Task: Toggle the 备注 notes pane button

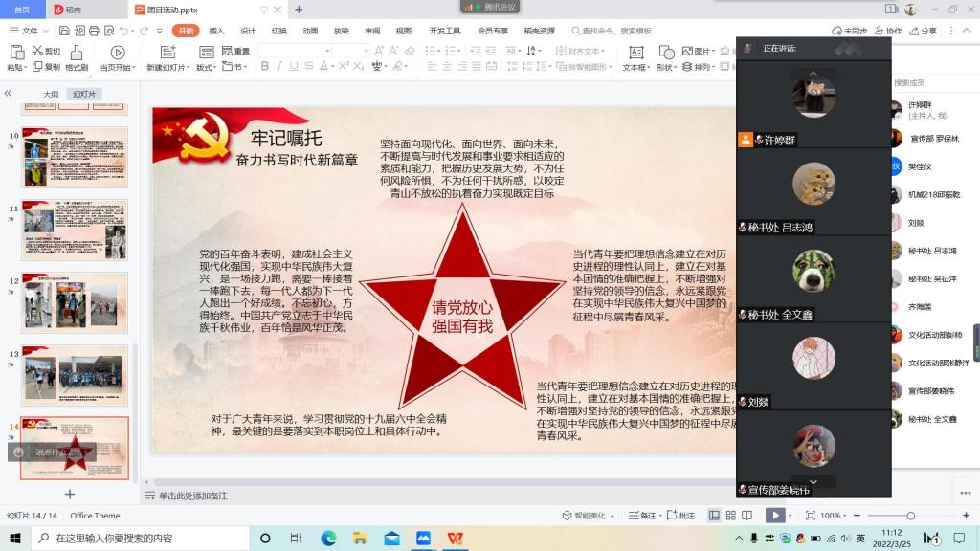Action: (643, 516)
